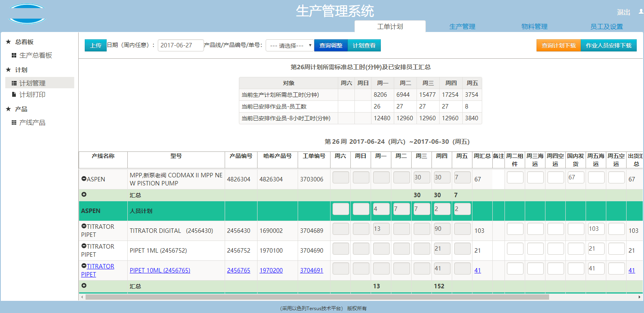Viewport: 644px width, 313px height.
Task: Open the PIPET 10ML (2456765) link
Action: [x=160, y=270]
